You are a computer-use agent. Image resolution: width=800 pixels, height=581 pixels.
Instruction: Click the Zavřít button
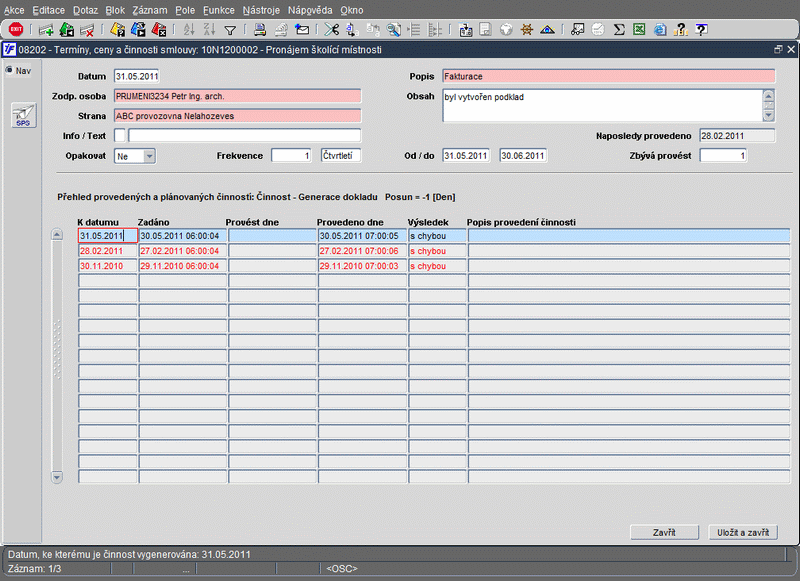(664, 532)
